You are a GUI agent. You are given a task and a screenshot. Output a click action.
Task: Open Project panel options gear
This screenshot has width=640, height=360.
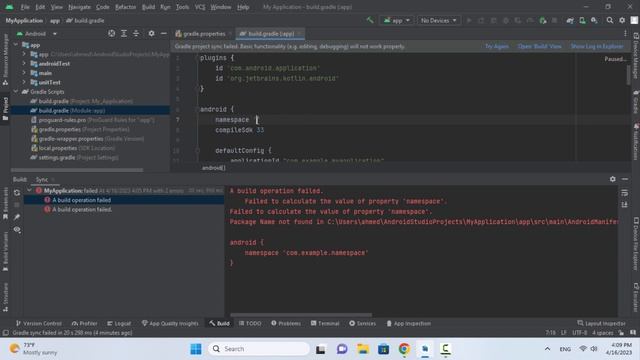click(151, 33)
